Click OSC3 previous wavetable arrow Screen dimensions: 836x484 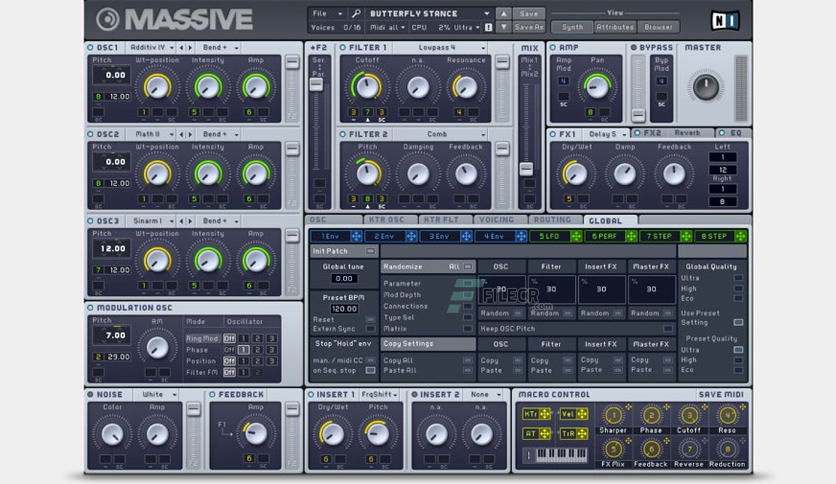click(x=182, y=221)
